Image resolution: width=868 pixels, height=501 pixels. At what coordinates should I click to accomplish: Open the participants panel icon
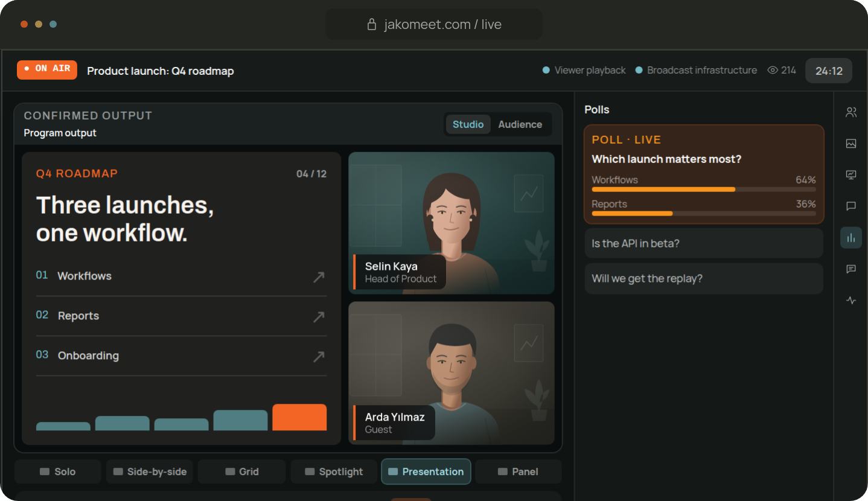(851, 112)
